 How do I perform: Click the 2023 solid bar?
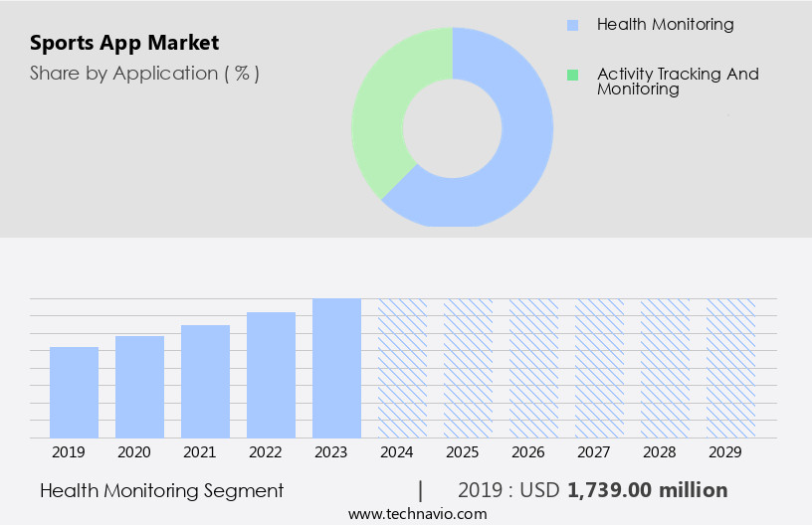pos(336,368)
